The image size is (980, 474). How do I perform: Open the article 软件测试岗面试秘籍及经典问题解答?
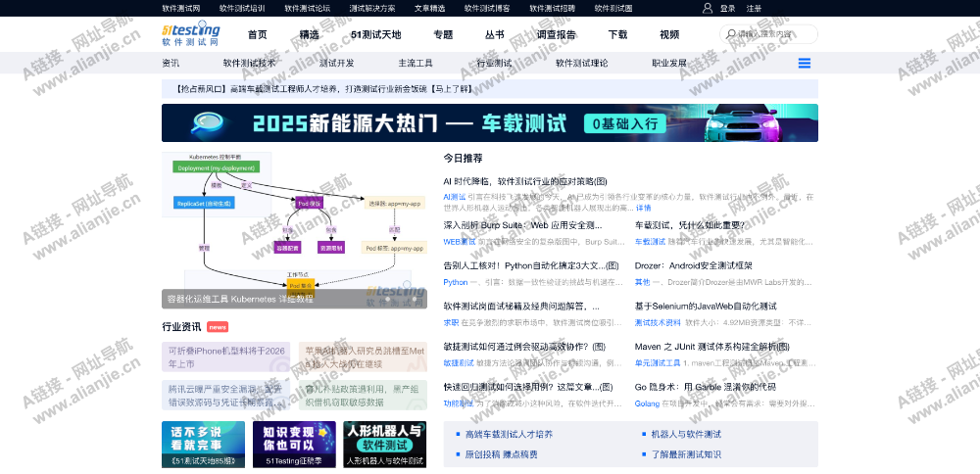click(521, 307)
